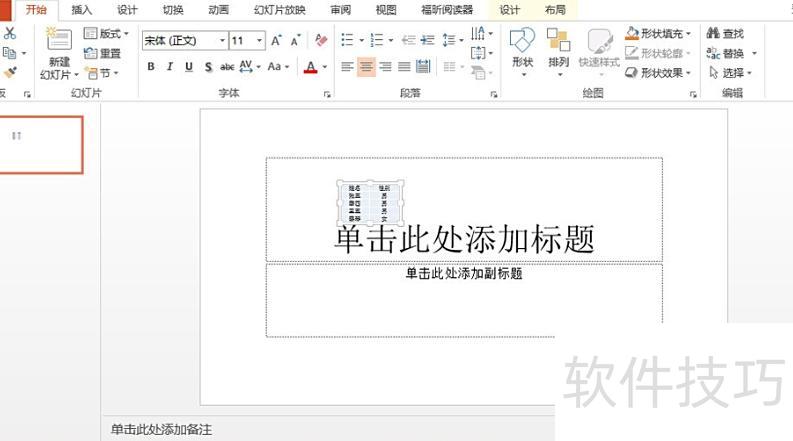
Task: Click the 查找 find binoculars
Action: (x=725, y=33)
